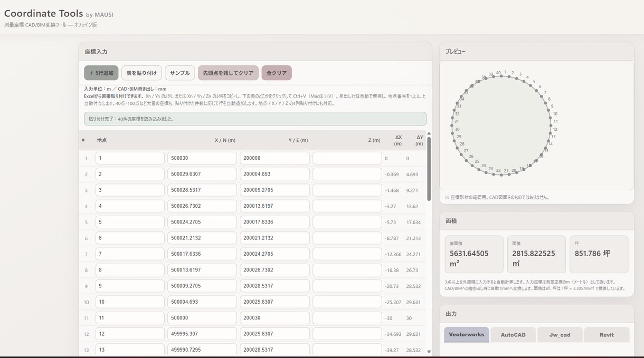The image size is (644, 358).
Task: Click the Y / E (m) column header
Action: (298, 140)
